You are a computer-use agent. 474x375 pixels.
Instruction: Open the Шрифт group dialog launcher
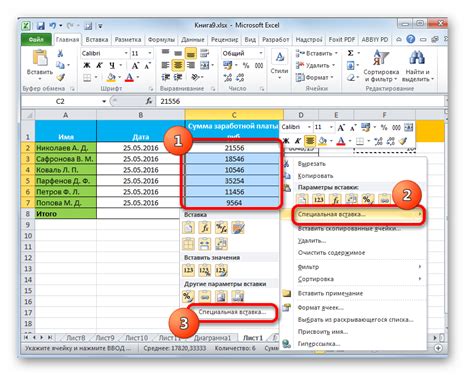pyautogui.click(x=151, y=89)
